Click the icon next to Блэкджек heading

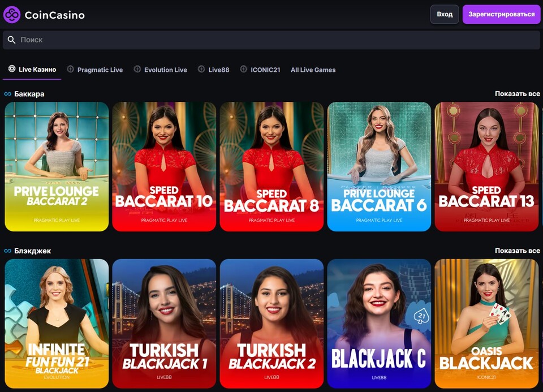(x=7, y=251)
